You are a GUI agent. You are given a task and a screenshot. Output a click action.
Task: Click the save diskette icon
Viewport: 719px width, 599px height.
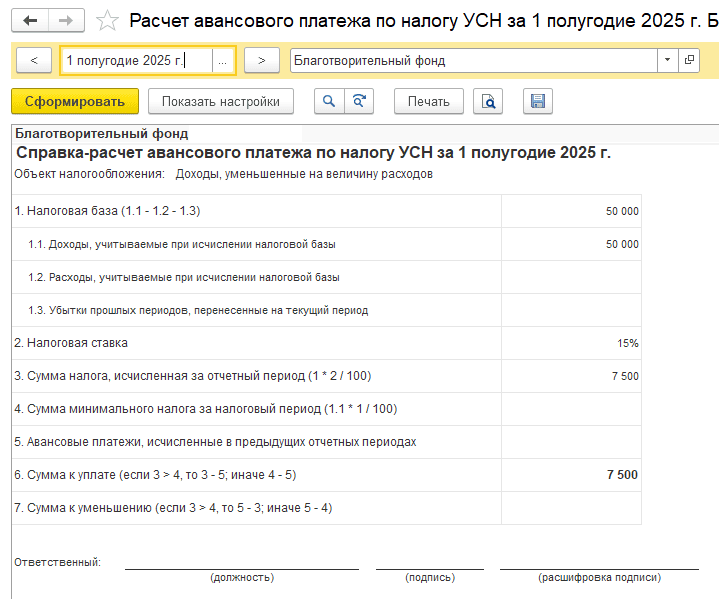[x=537, y=101]
